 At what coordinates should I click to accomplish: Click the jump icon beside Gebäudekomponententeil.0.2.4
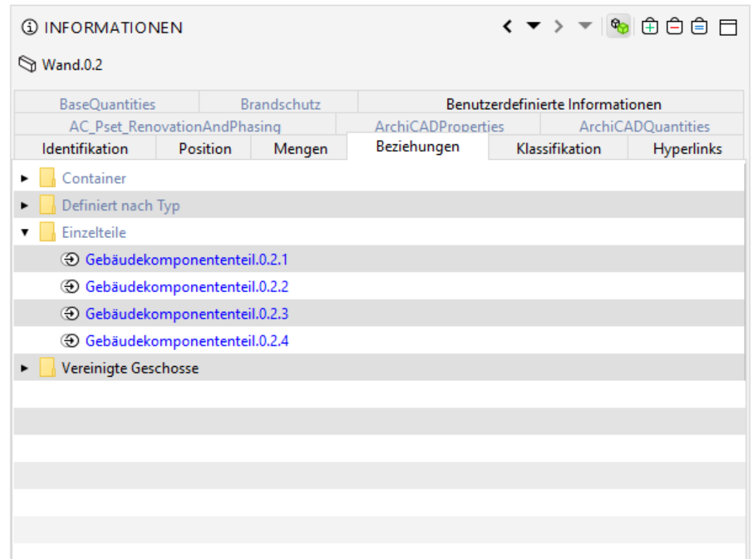coord(70,341)
